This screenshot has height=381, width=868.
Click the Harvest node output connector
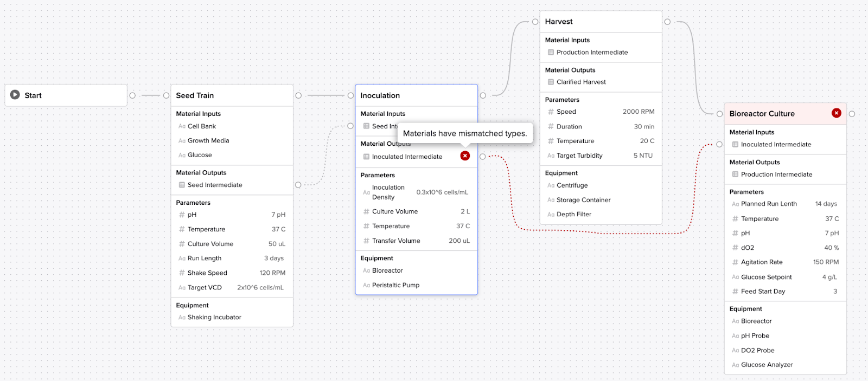[667, 22]
